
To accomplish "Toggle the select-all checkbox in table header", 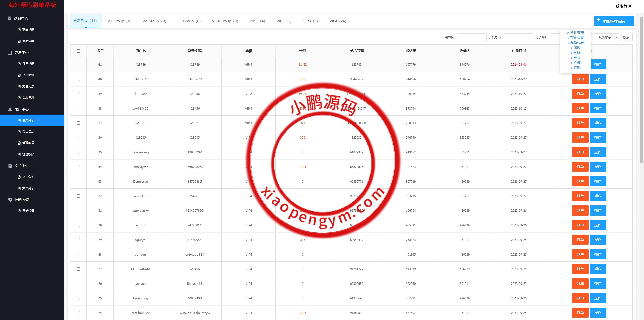I will click(78, 51).
